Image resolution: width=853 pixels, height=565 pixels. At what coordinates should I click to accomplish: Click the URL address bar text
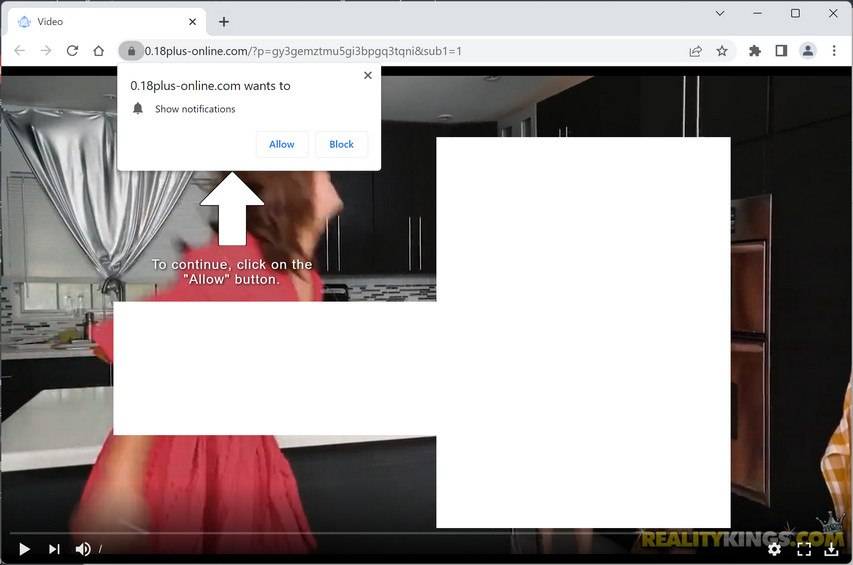(303, 51)
